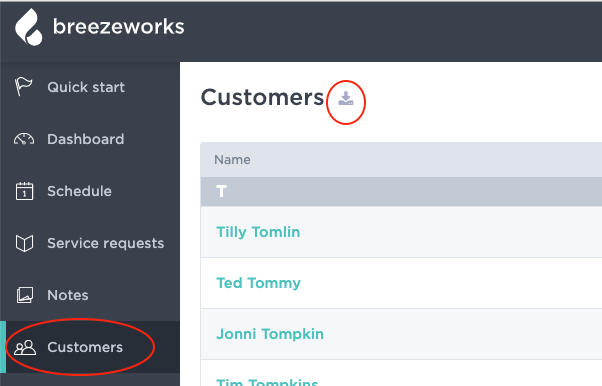The height and width of the screenshot is (386, 602).
Task: Open customer Tilly Tomlin
Action: pyautogui.click(x=258, y=232)
